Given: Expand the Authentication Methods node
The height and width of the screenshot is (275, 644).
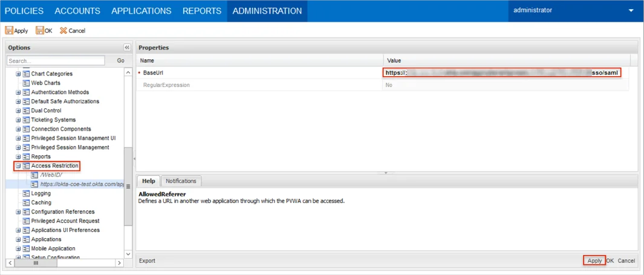Looking at the screenshot, I should (18, 92).
